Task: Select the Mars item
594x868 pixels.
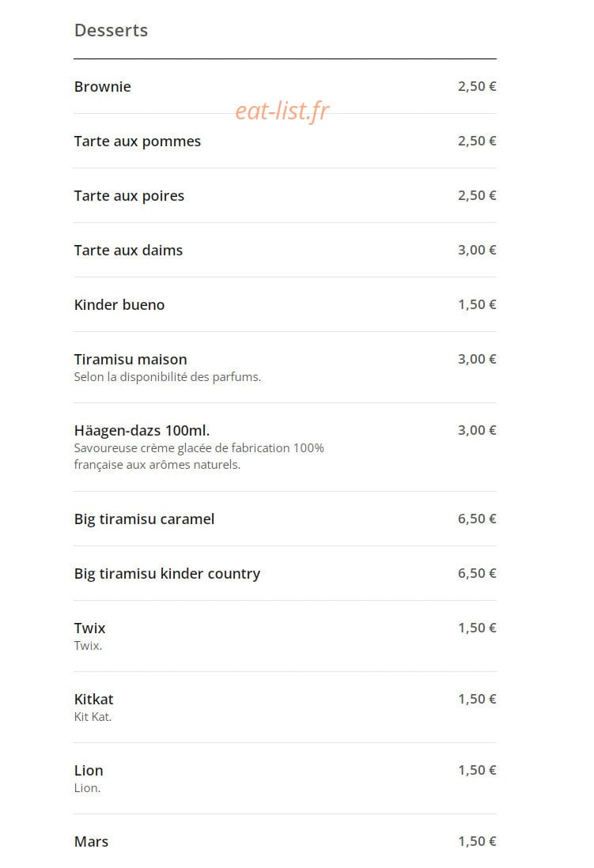Action: click(x=285, y=841)
